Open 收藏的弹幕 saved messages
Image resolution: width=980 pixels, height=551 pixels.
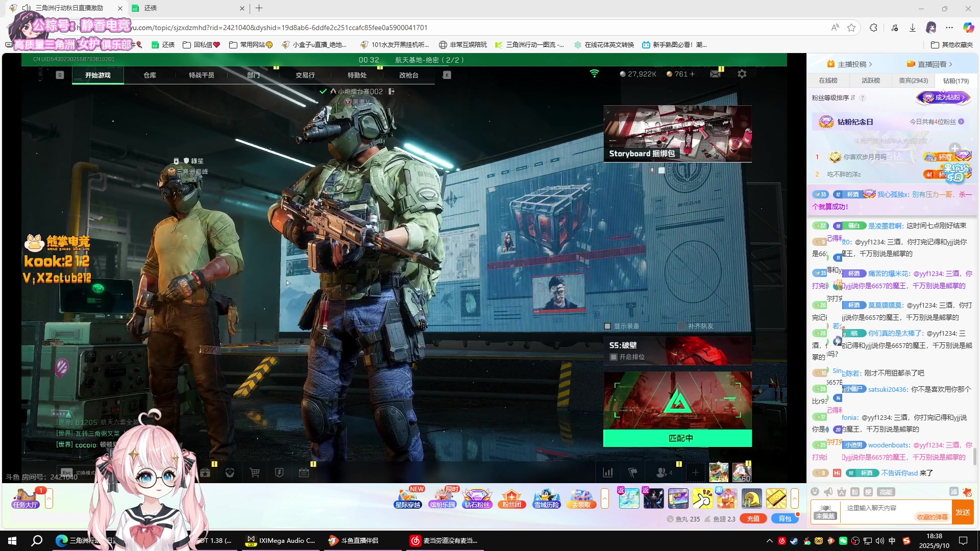click(x=932, y=517)
